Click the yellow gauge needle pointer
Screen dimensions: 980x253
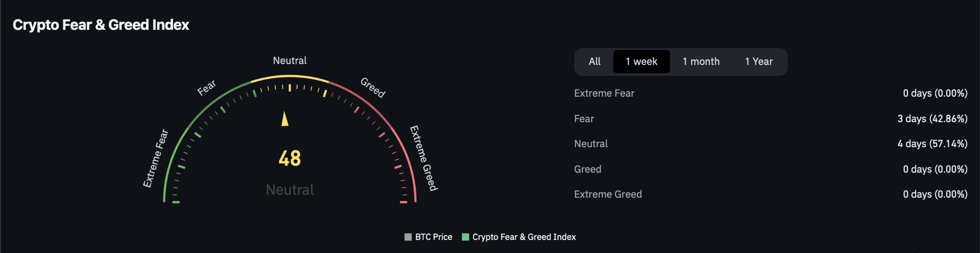[x=285, y=119]
